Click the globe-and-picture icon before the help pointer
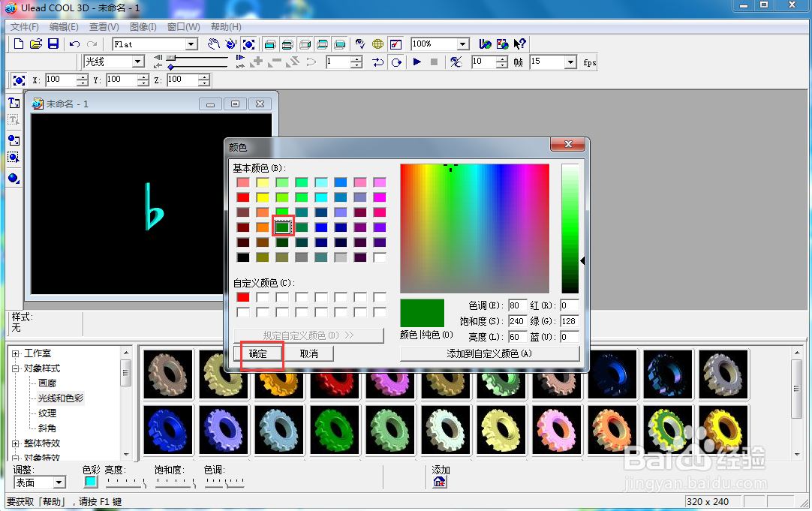812x511 pixels. pyautogui.click(x=502, y=44)
